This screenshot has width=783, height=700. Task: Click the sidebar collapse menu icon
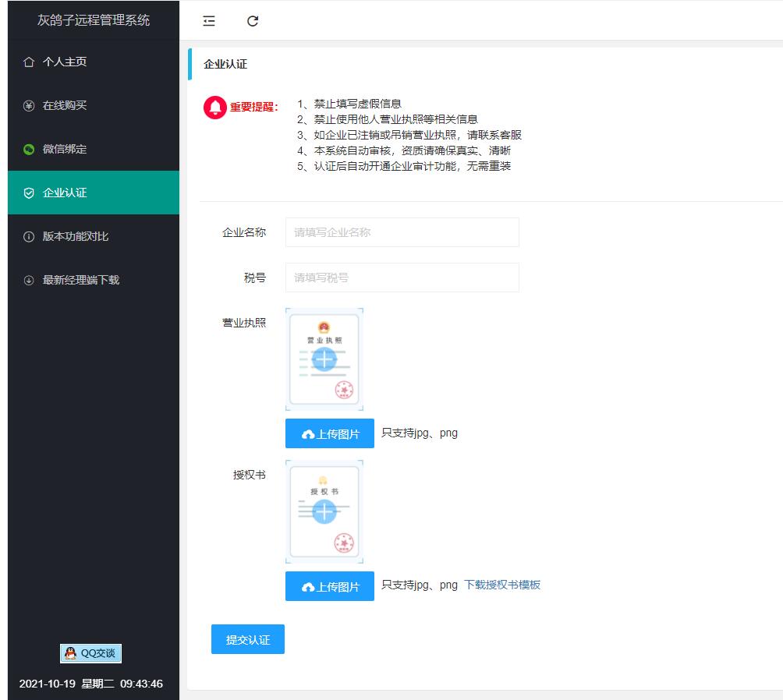point(209,21)
